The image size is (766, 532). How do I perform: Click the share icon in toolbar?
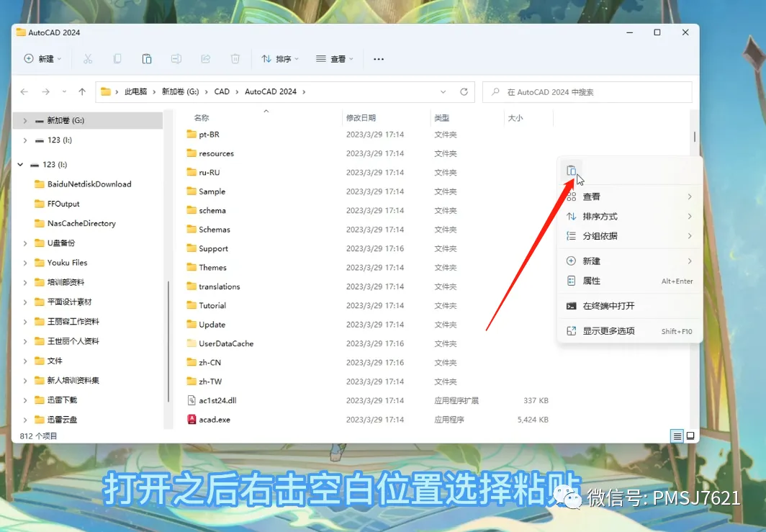click(206, 59)
